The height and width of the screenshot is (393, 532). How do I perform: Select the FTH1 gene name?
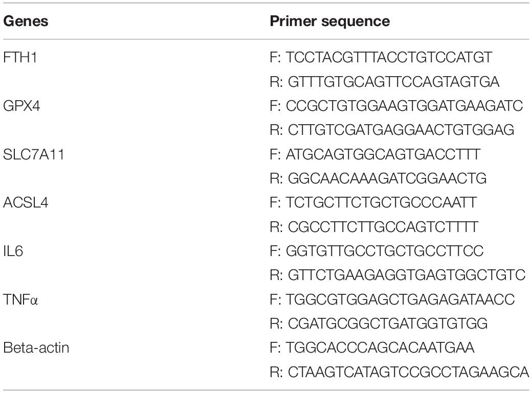[x=20, y=57]
